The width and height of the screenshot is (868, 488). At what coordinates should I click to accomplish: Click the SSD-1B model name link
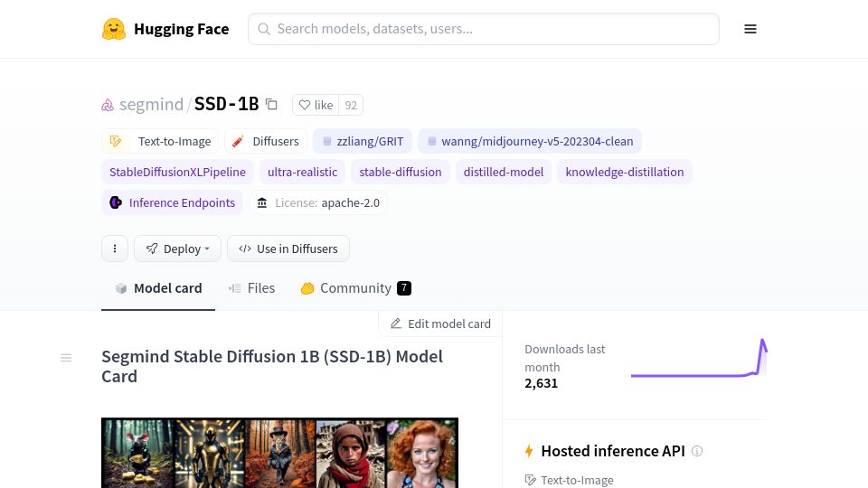tap(226, 104)
